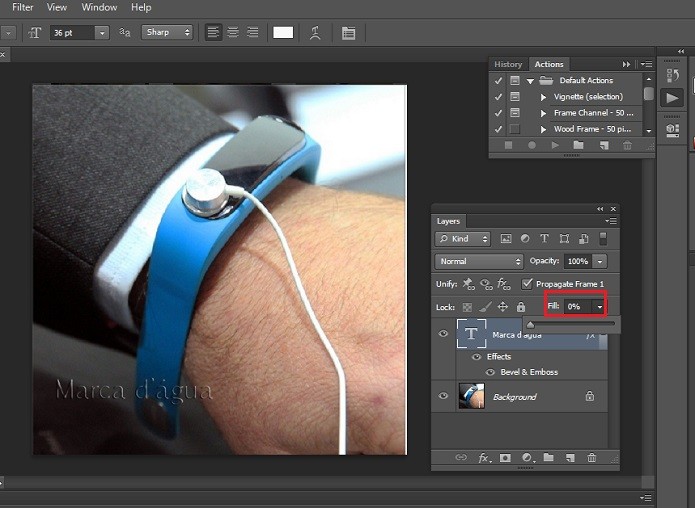Image resolution: width=695 pixels, height=508 pixels.
Task: Create a new action
Action: coord(604,145)
